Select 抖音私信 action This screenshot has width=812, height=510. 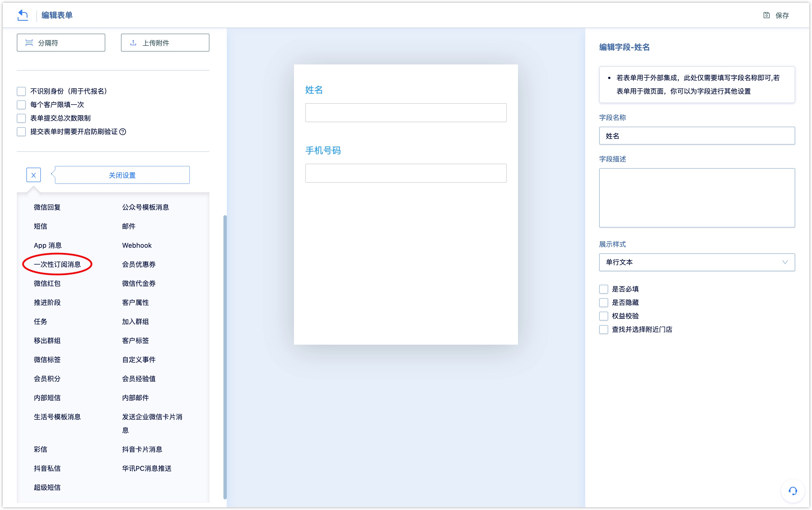(x=47, y=469)
